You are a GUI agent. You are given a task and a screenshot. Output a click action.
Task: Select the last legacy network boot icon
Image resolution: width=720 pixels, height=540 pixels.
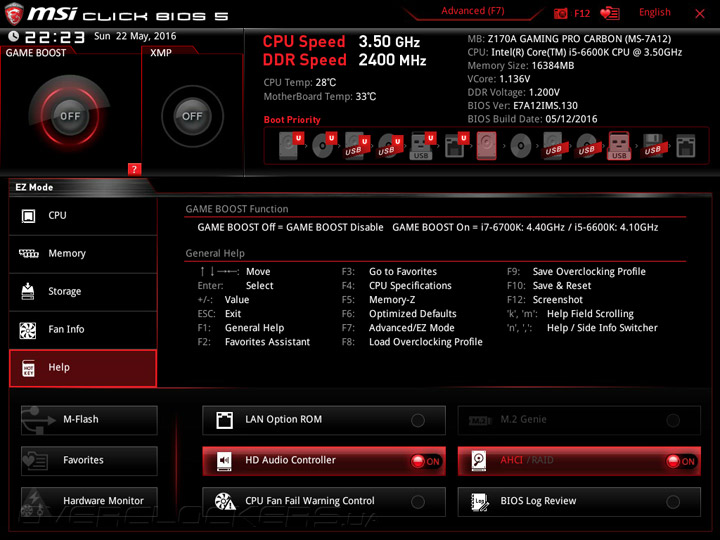[686, 146]
